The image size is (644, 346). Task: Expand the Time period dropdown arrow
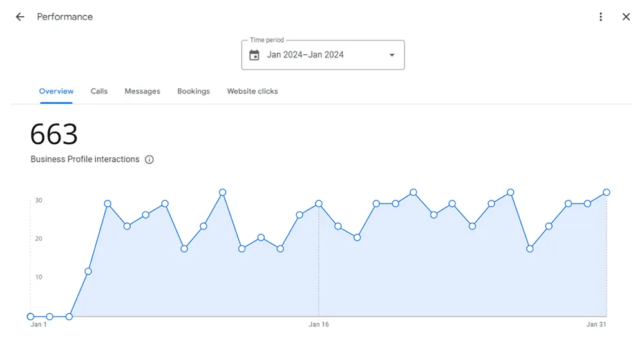[392, 55]
